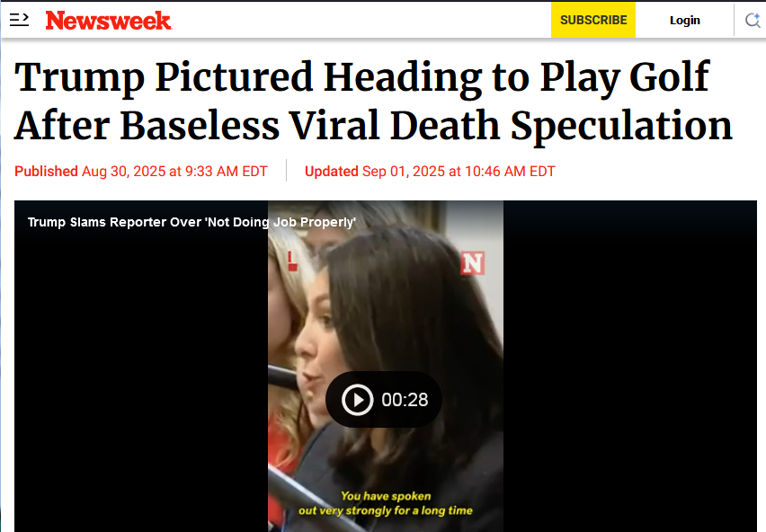Click the word 'Golf' in headline
This screenshot has width=766, height=532.
[x=669, y=76]
